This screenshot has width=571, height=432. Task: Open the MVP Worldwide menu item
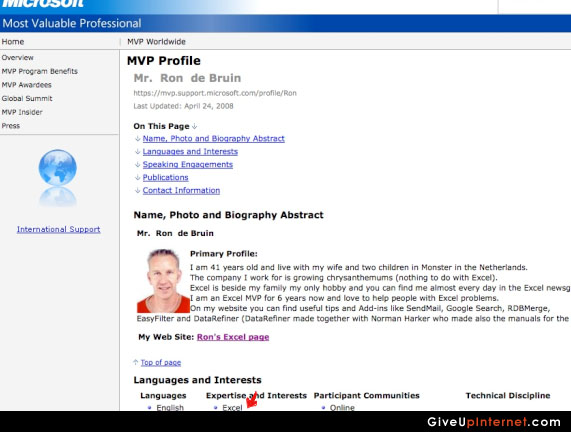pos(156,42)
